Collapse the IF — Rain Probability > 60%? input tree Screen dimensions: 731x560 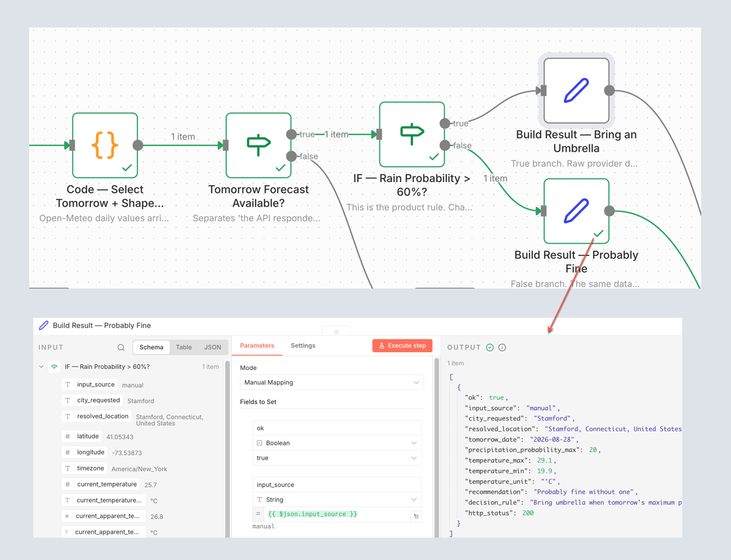coord(41,366)
